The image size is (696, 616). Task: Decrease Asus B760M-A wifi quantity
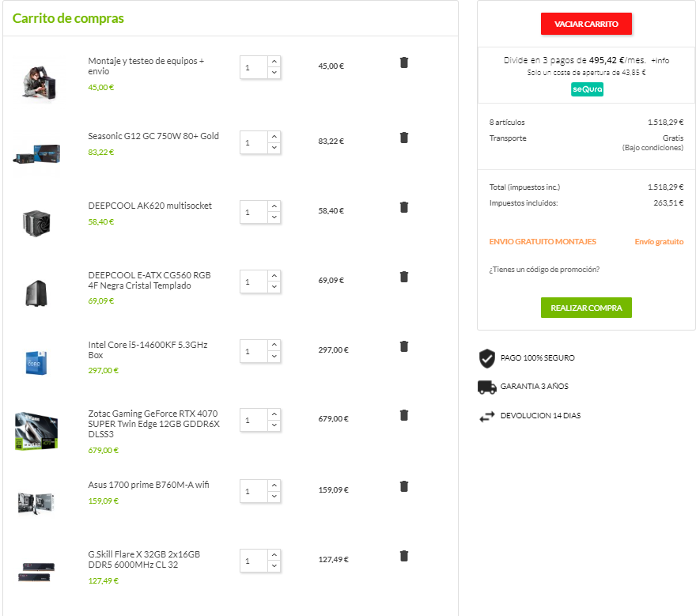(274, 497)
